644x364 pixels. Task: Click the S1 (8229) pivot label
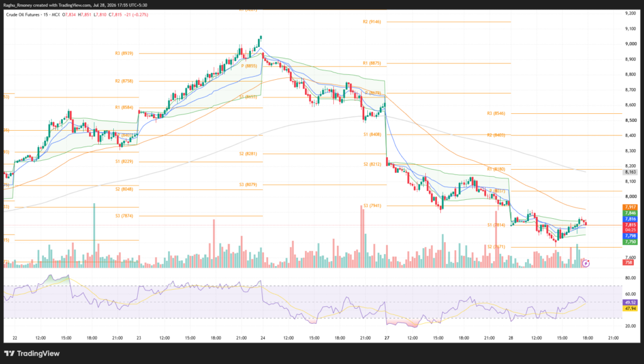click(x=124, y=162)
